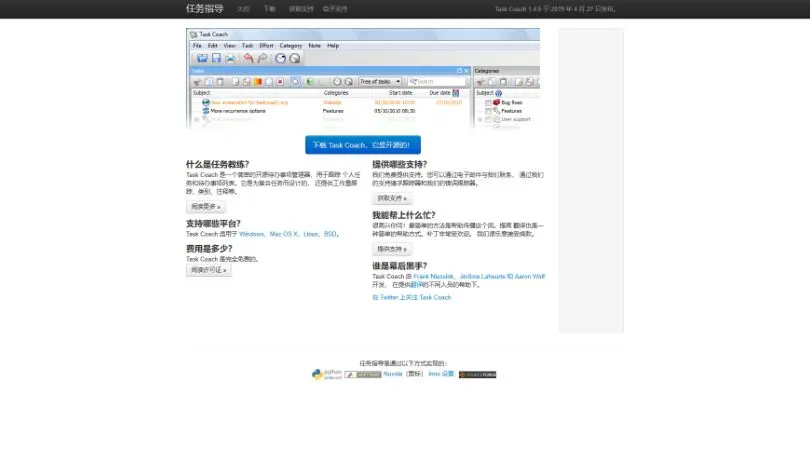The width and height of the screenshot is (810, 450).
Task: Open the Linux platform link
Action: 311,234
